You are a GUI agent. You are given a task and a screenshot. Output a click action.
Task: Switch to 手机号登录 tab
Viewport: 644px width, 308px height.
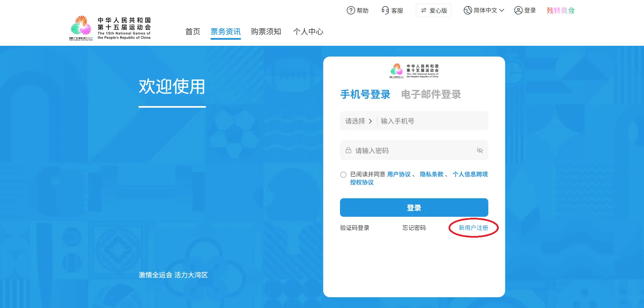click(x=365, y=95)
